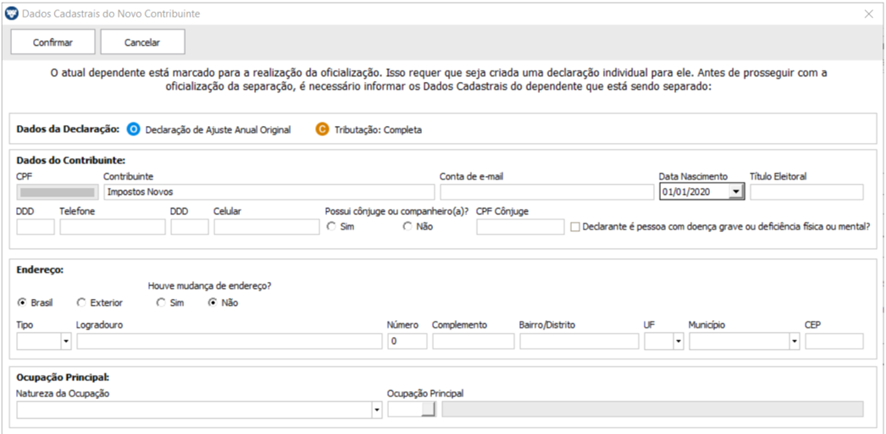Viewport: 886px width, 434px height.
Task: Close the Dados Cadastrais dialog window
Action: (868, 14)
